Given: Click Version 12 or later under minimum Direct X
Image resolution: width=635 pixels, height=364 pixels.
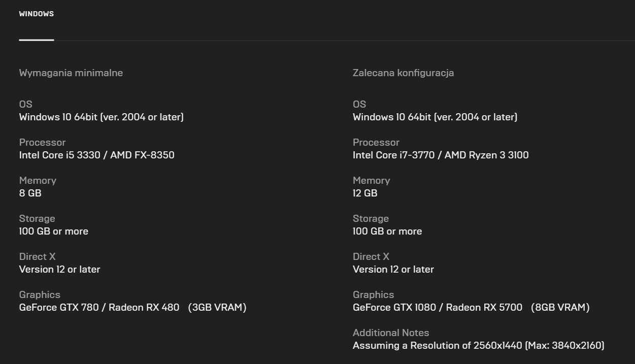Looking at the screenshot, I should (59, 269).
